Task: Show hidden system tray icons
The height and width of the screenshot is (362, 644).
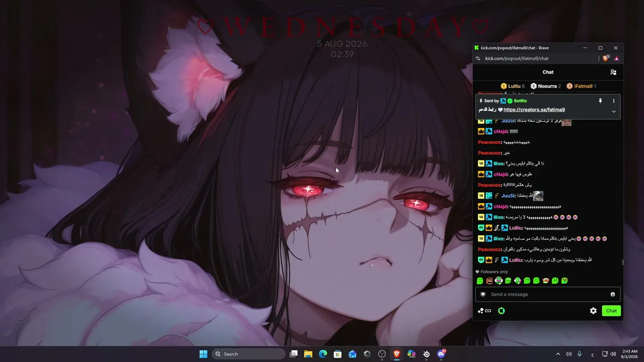Action: click(x=558, y=354)
